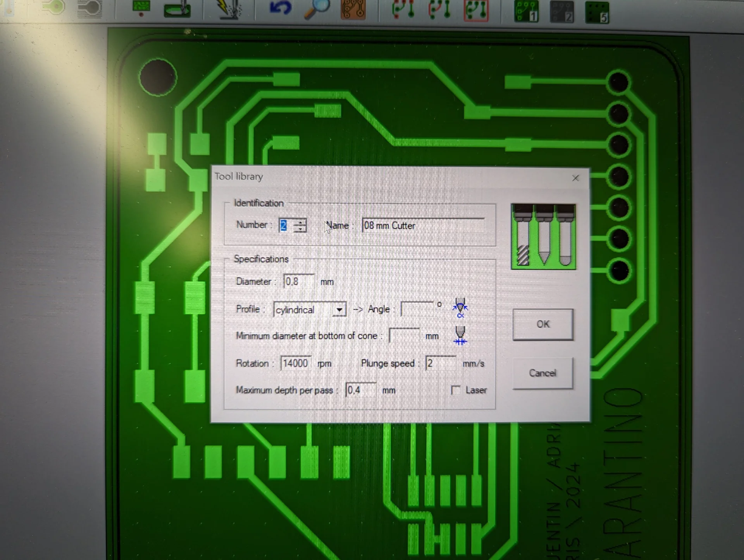Click the cone angle helper icon
Screen dimensions: 744x560
(x=460, y=308)
